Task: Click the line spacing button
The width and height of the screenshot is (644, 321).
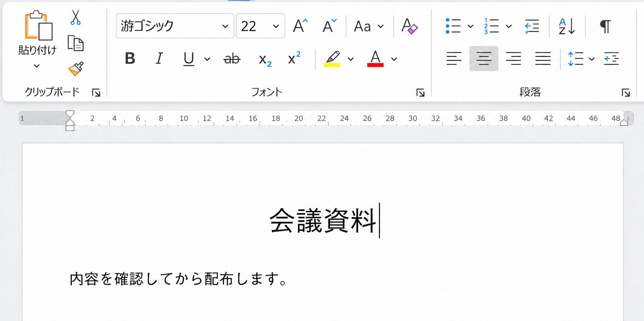Action: coord(576,59)
